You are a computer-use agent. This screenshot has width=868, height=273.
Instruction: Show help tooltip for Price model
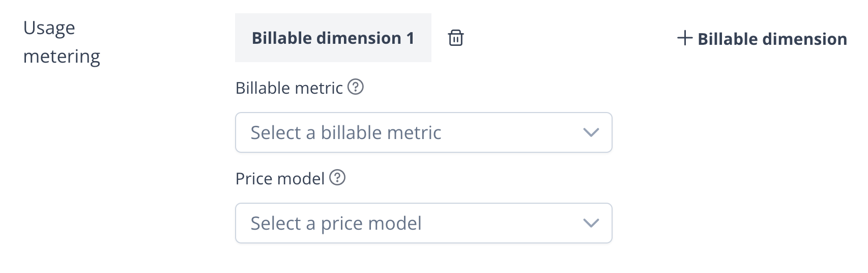pyautogui.click(x=337, y=178)
